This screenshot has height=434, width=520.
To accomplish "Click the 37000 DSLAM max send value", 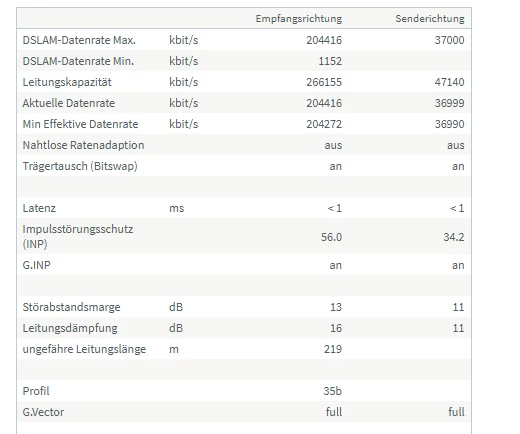I will point(449,40).
